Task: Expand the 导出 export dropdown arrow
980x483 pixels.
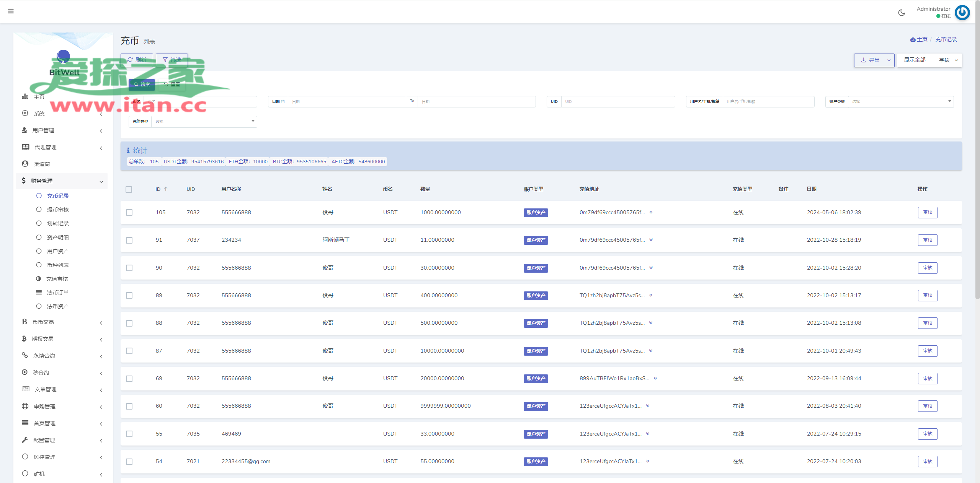Action: pos(889,60)
